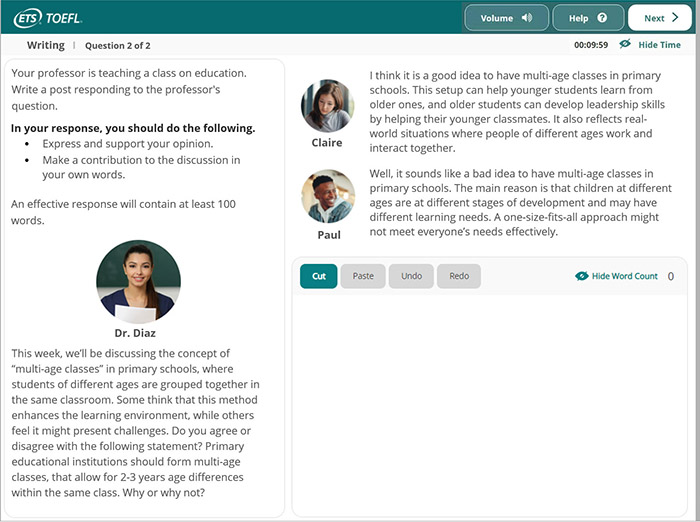The height and width of the screenshot is (522, 700).
Task: Toggle the Hide Time eye icon
Action: click(625, 45)
